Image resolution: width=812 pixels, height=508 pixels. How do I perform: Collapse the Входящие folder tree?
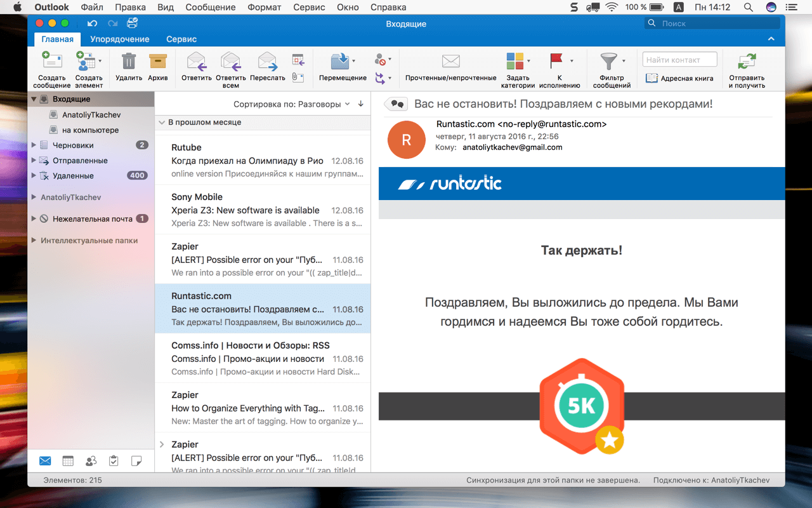point(34,99)
